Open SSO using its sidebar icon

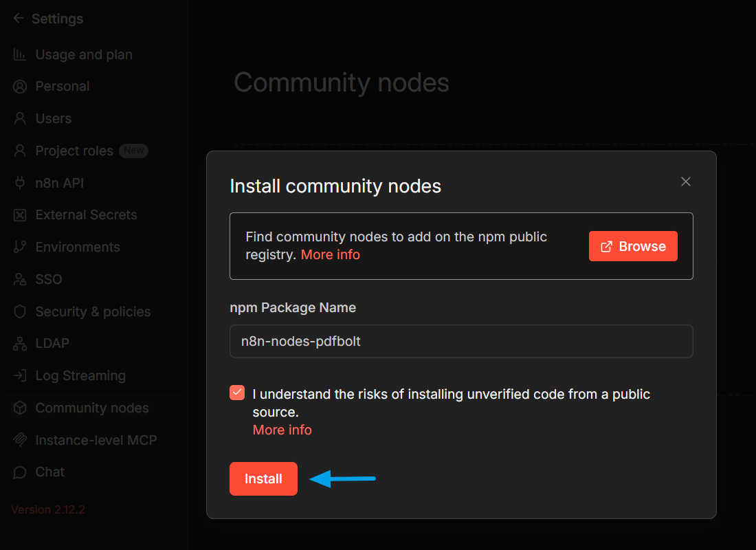point(20,279)
